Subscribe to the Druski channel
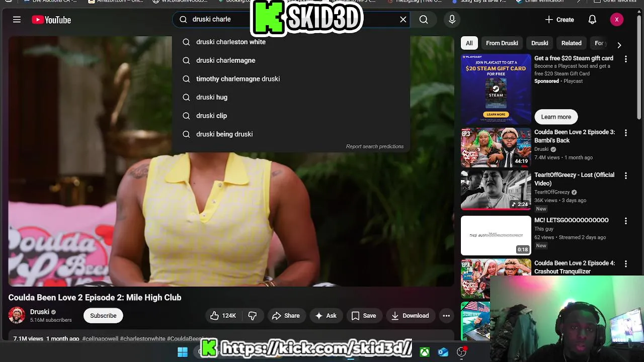This screenshot has width=644, height=362. [x=103, y=316]
